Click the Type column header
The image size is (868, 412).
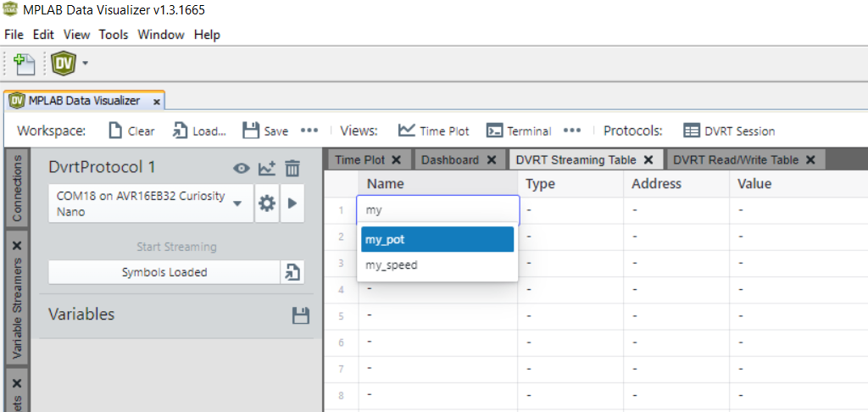point(570,183)
